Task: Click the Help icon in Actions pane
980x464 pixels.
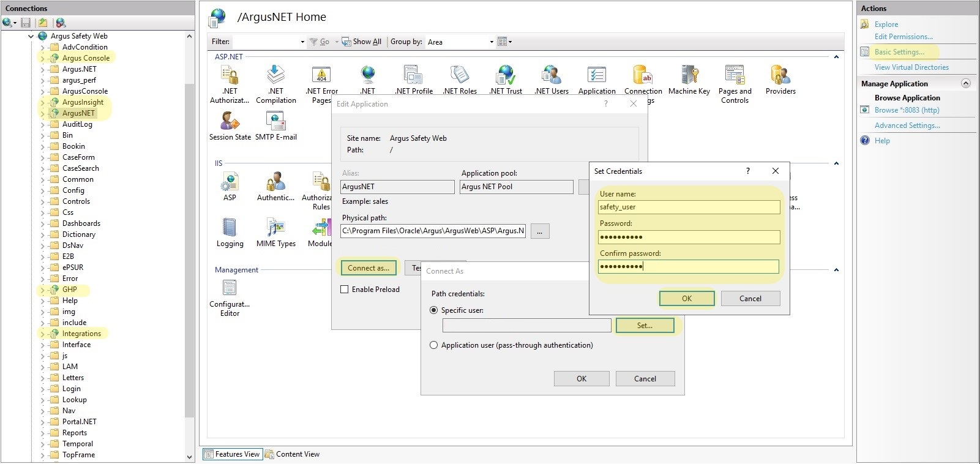Action: [x=865, y=141]
